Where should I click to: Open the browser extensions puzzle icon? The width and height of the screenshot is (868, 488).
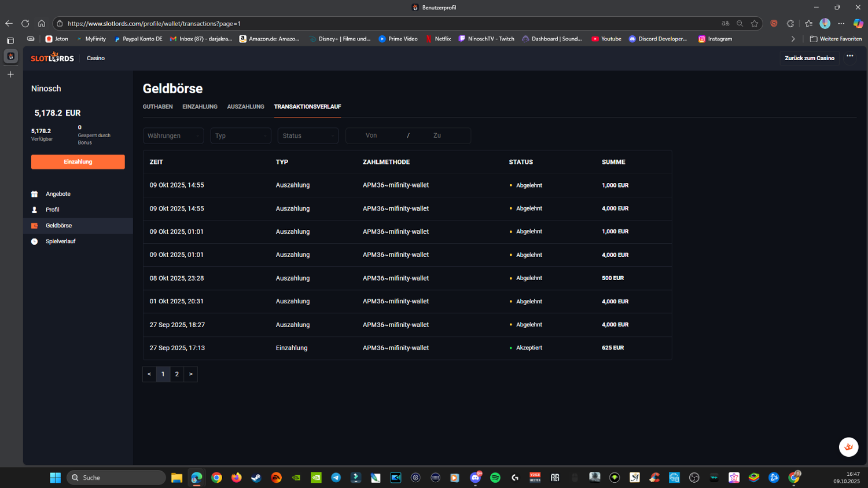[x=790, y=24]
